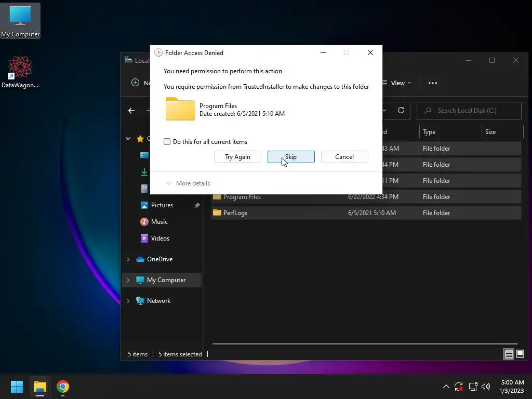Click the Refresh icon in address bar
This screenshot has width=532, height=399.
pos(401,110)
